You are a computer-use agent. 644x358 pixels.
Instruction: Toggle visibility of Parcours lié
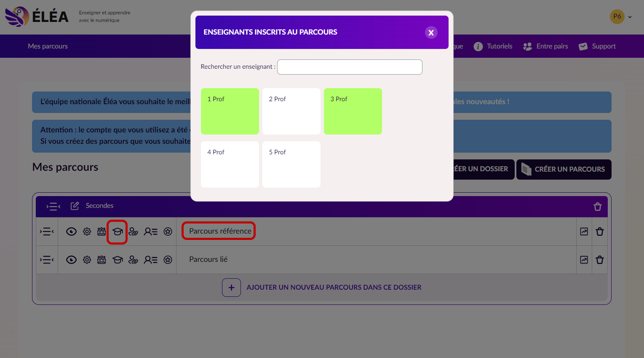click(x=71, y=260)
